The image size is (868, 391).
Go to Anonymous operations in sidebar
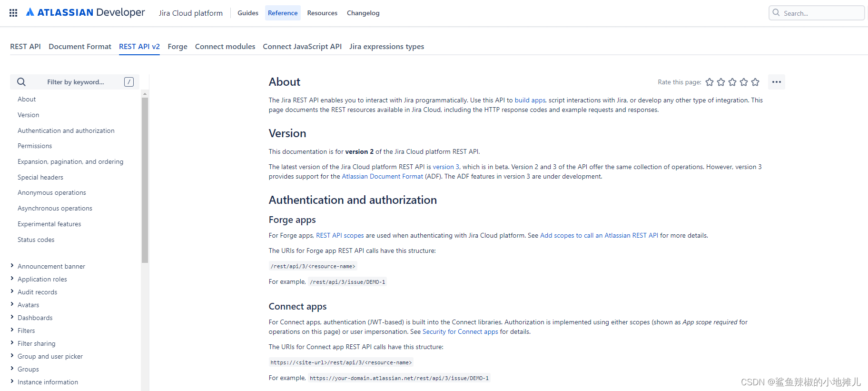coord(51,192)
